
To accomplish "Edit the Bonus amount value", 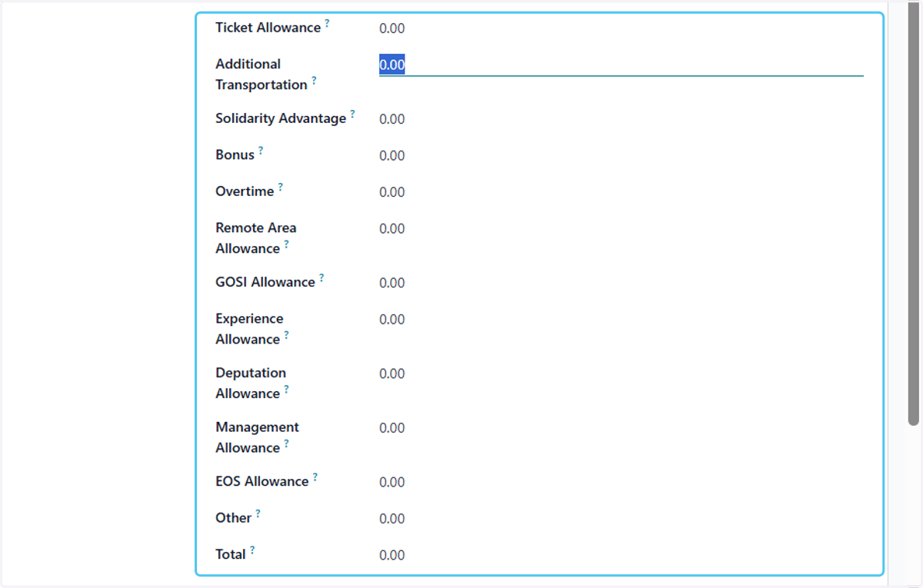I will (392, 156).
